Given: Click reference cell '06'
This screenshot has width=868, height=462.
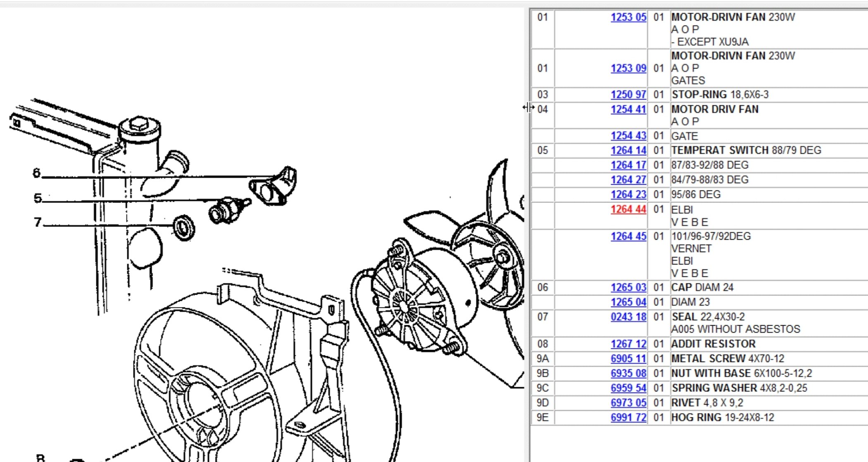Looking at the screenshot, I should 542,288.
